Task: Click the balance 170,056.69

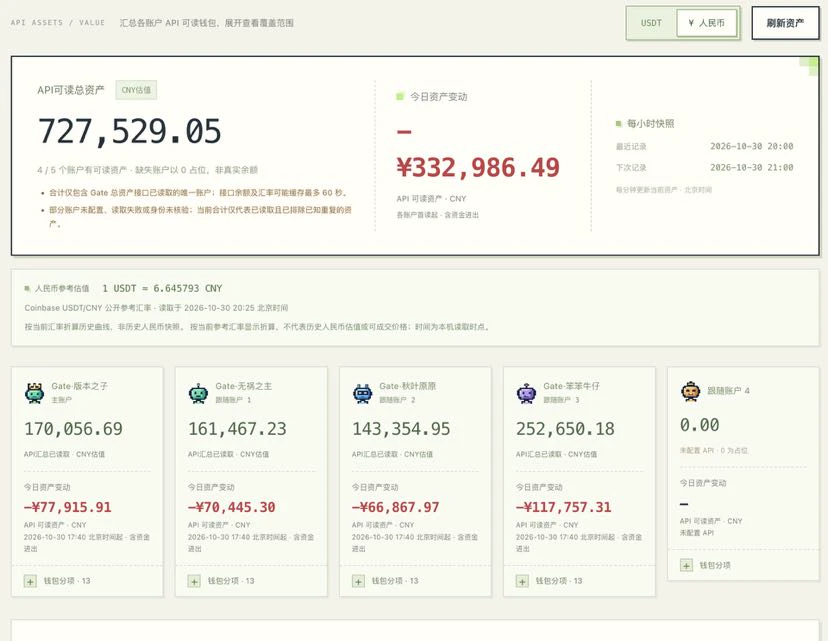Action: (x=73, y=429)
